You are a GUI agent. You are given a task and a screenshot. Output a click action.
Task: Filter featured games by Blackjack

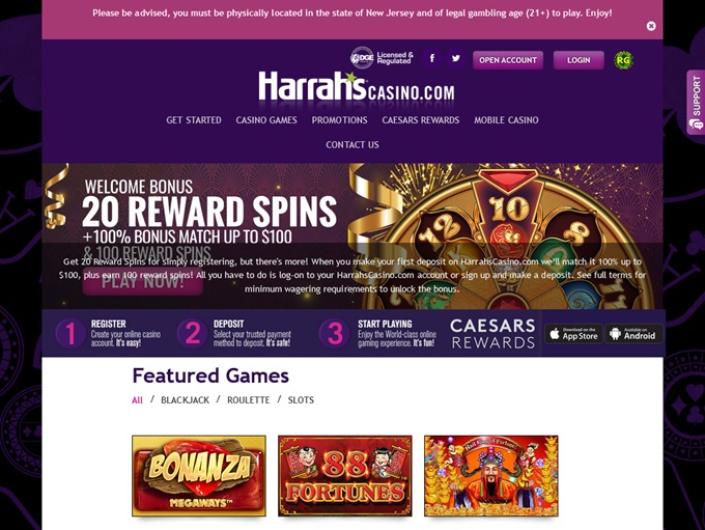pyautogui.click(x=185, y=400)
